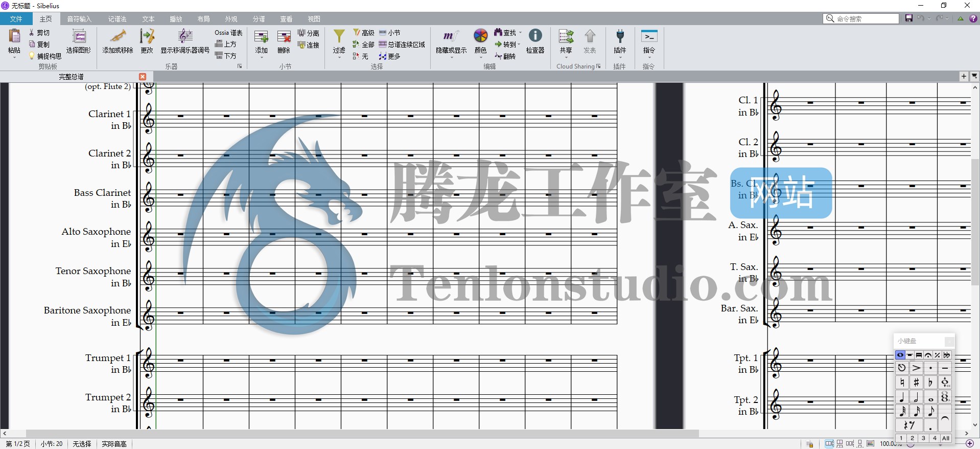Screen dimensions: 980x449
Task: Open the Filter (过滤) dropdown arrow
Action: point(339,57)
